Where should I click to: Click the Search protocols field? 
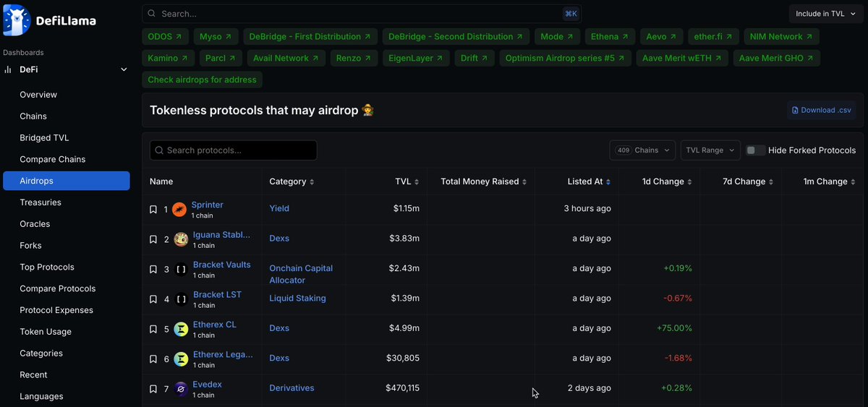233,150
